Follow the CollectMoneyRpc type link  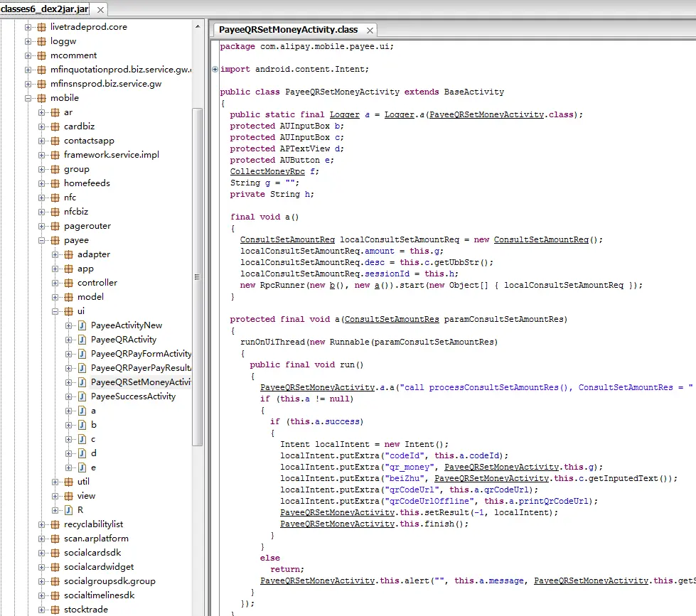(267, 171)
